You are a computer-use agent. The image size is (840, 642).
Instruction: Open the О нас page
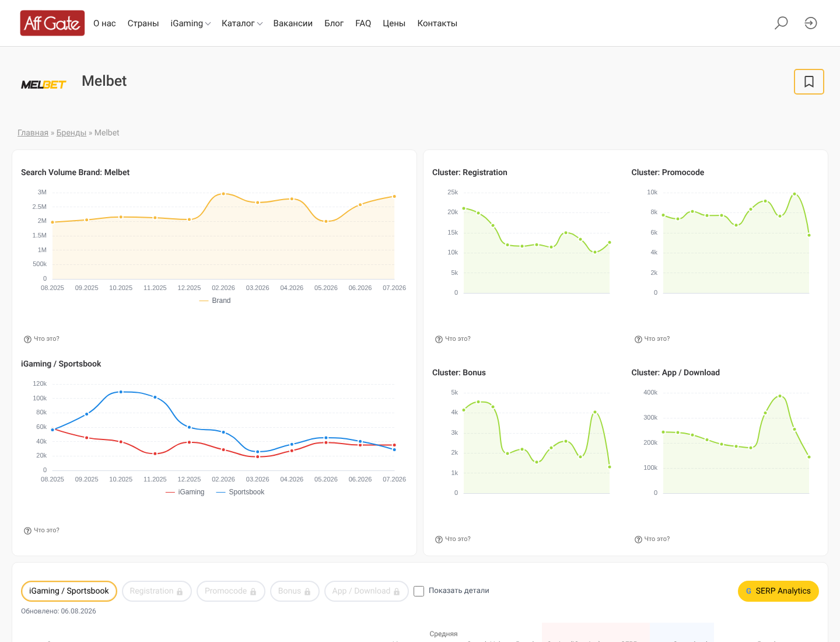[x=104, y=23]
